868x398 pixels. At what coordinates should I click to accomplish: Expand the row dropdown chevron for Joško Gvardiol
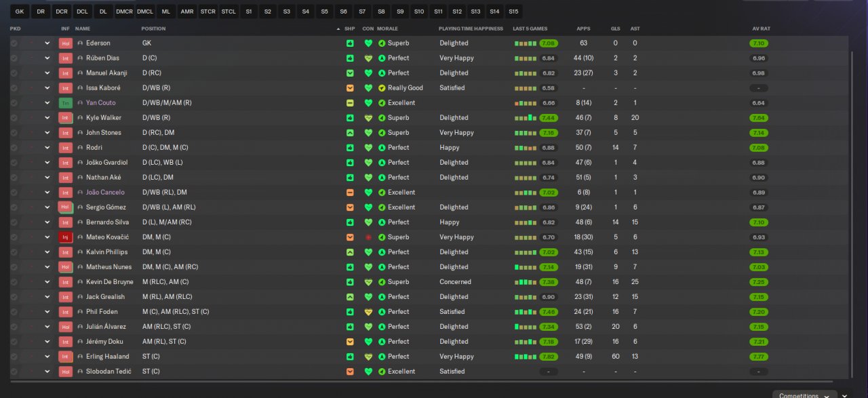click(47, 163)
